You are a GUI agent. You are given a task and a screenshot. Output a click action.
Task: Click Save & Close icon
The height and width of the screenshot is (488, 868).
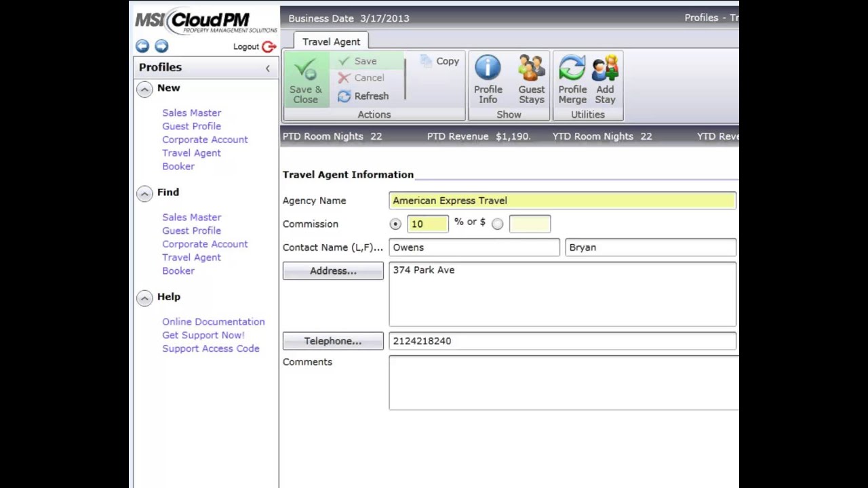(x=305, y=80)
